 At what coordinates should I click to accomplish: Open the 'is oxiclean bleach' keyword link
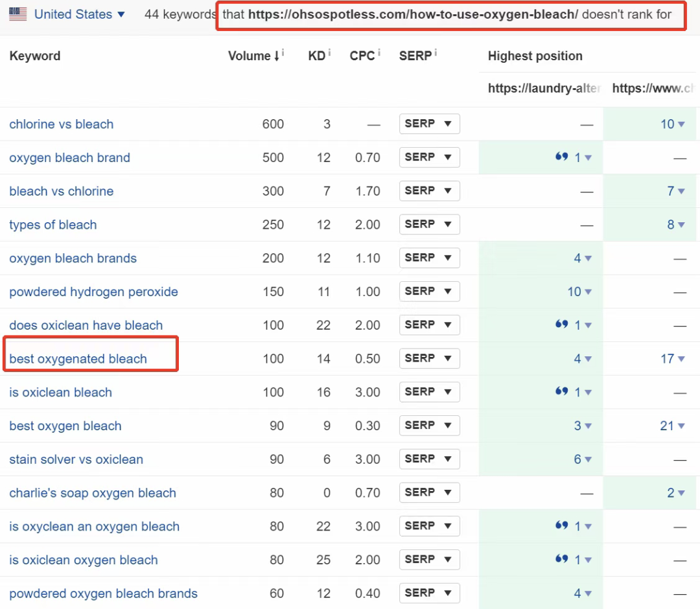[x=60, y=392]
